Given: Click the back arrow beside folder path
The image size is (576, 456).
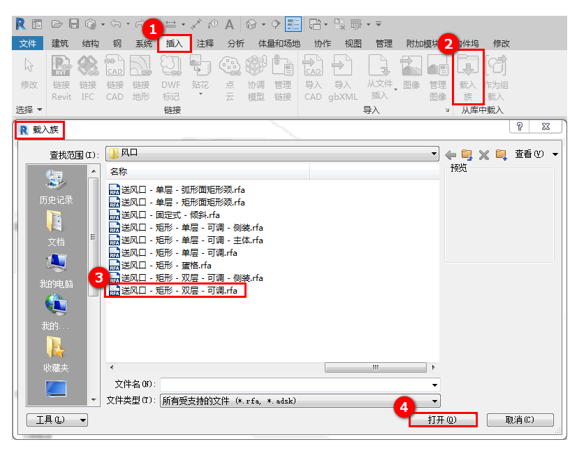Looking at the screenshot, I should pos(450,155).
